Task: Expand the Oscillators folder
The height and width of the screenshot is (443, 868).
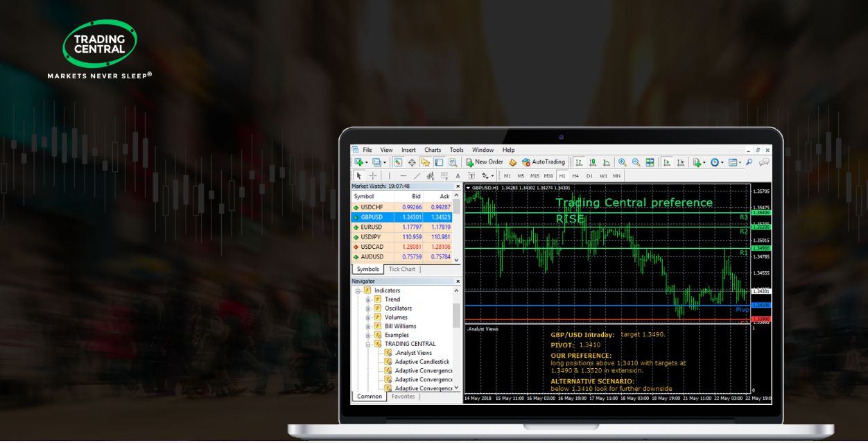Action: (369, 309)
